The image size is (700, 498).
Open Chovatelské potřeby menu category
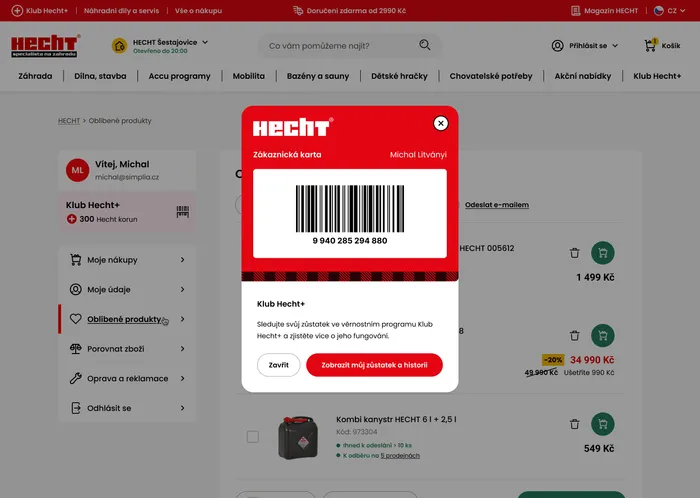pos(491,76)
